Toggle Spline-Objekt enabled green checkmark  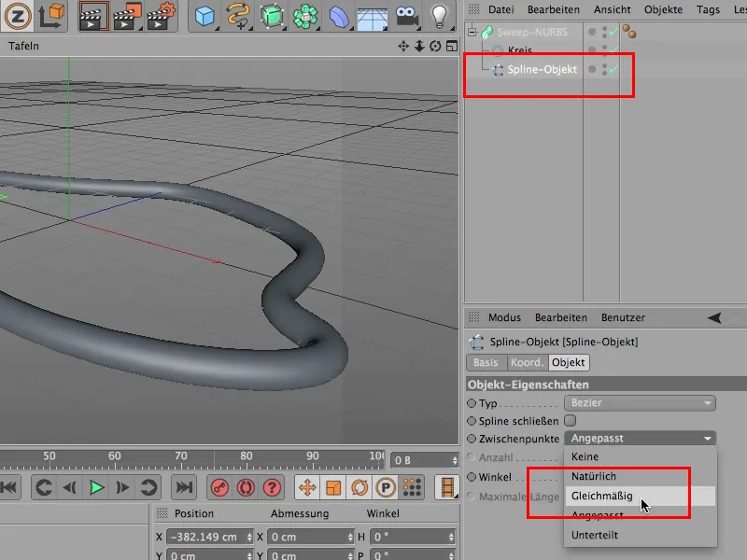[x=613, y=69]
